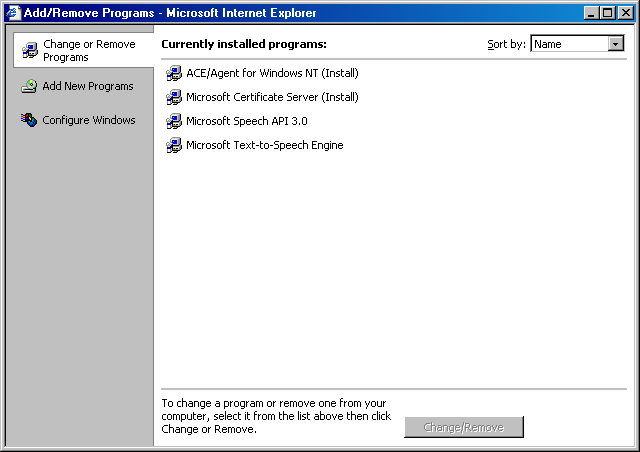Click the ACE/Agent for Windows NT icon
This screenshot has height=452, width=640.
coord(174,73)
